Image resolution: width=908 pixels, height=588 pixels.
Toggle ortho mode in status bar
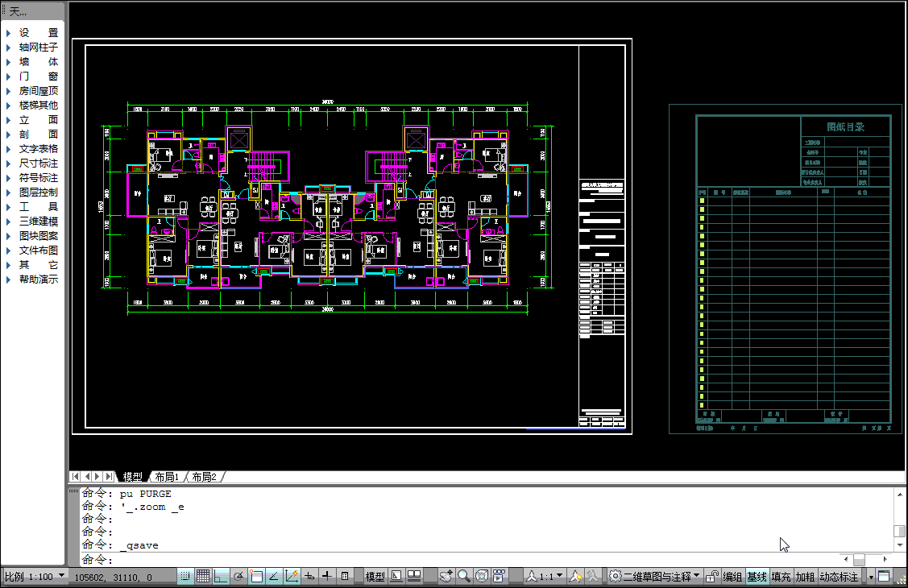221,576
